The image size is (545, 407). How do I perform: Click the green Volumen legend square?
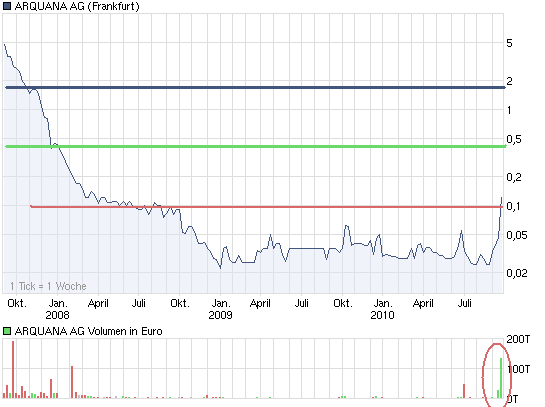coord(7,331)
